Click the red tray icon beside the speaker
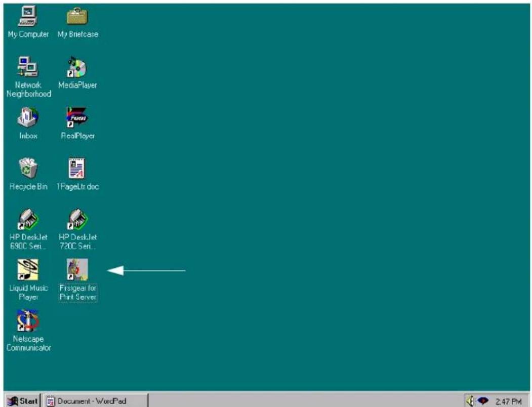 (482, 401)
